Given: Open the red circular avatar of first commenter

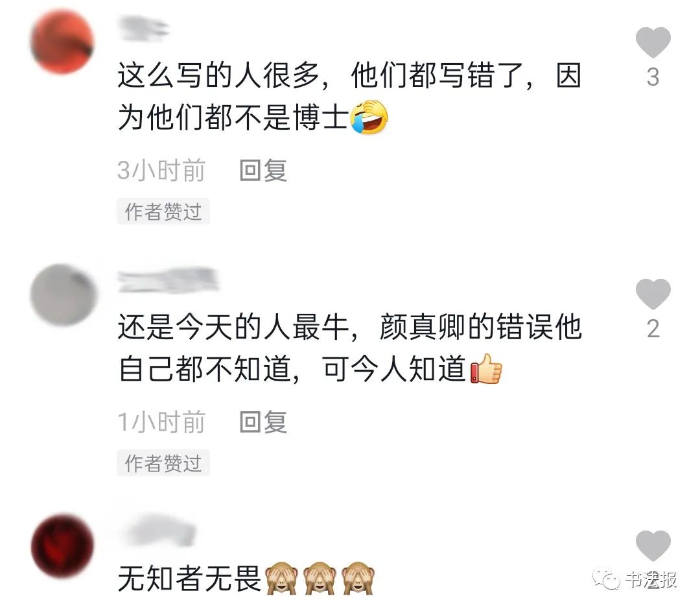Looking at the screenshot, I should click(62, 42).
